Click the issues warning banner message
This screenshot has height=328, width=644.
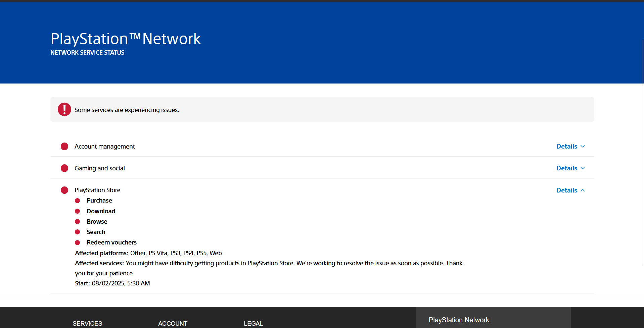point(127,110)
